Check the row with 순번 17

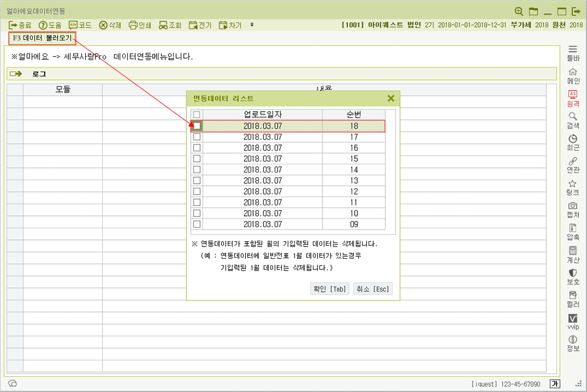tap(197, 137)
